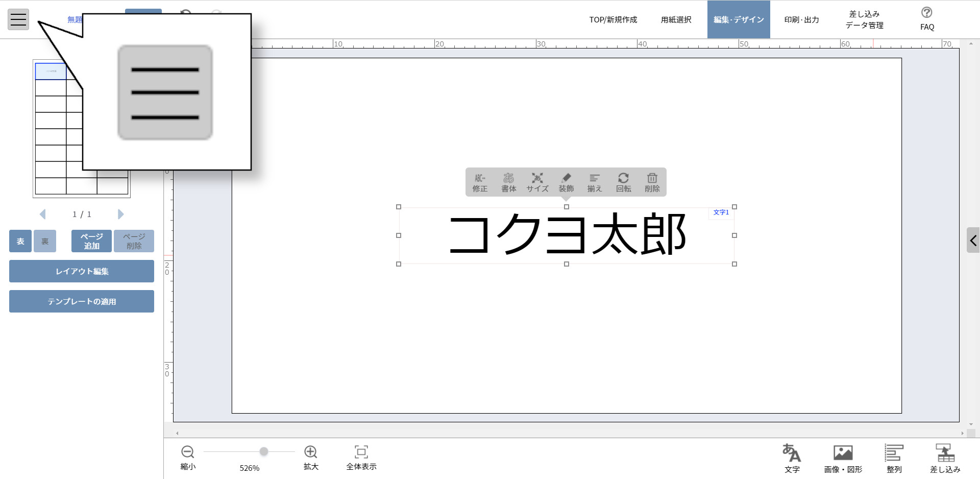
Task: Click the 装飾 decoration tool
Action: coord(566,182)
